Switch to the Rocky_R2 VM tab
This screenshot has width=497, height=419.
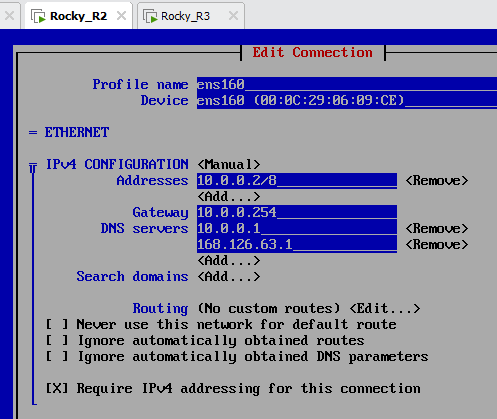78,16
